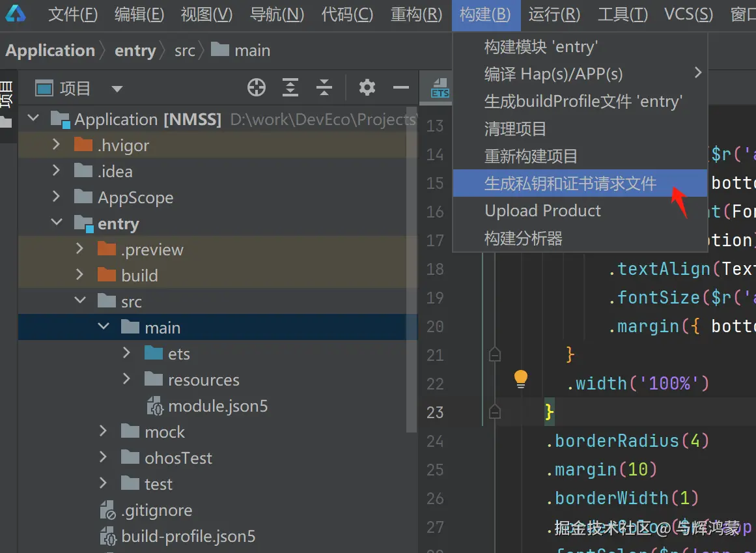Image resolution: width=756 pixels, height=553 pixels.
Task: Click the .gitignore file icon
Action: coord(107,510)
